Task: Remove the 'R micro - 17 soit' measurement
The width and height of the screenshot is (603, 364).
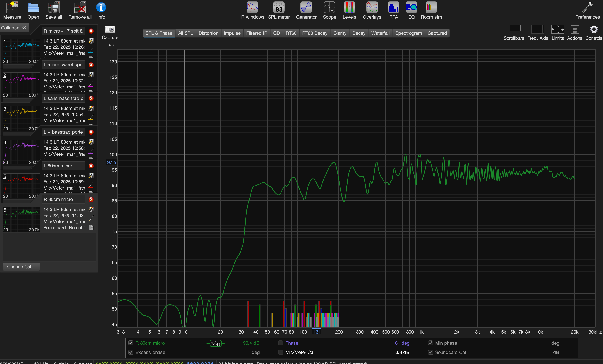Action: click(x=91, y=31)
